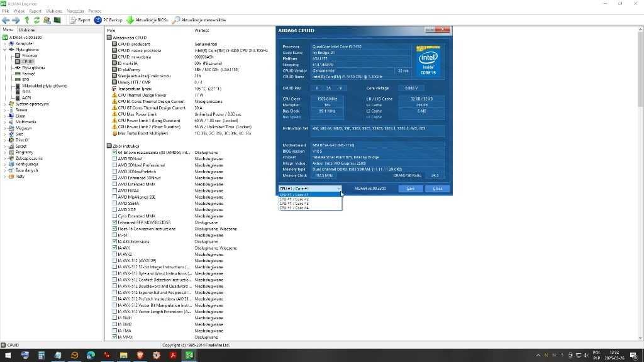Image resolution: width=644 pixels, height=362 pixels.
Task: Click the users icon in the toolbar
Action: [47, 20]
